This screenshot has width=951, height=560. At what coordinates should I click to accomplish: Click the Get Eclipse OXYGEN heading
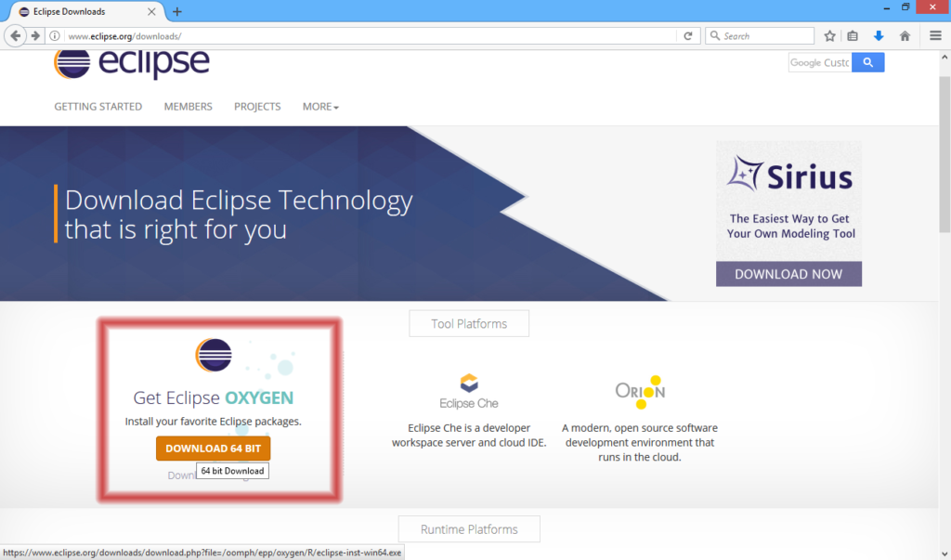click(214, 397)
